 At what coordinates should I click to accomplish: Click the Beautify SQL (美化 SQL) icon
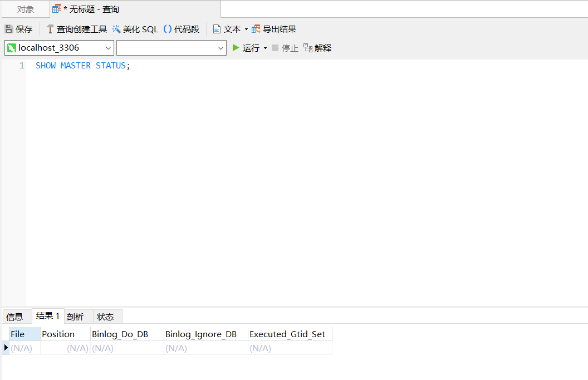click(116, 29)
